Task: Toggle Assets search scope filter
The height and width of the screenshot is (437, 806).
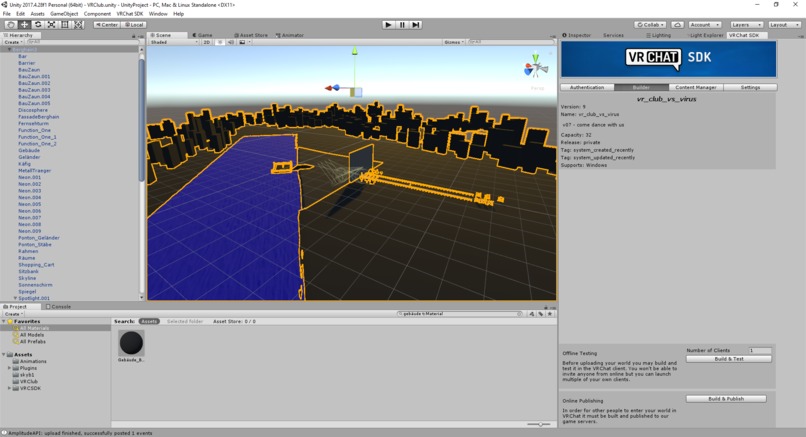Action: pyautogui.click(x=149, y=321)
